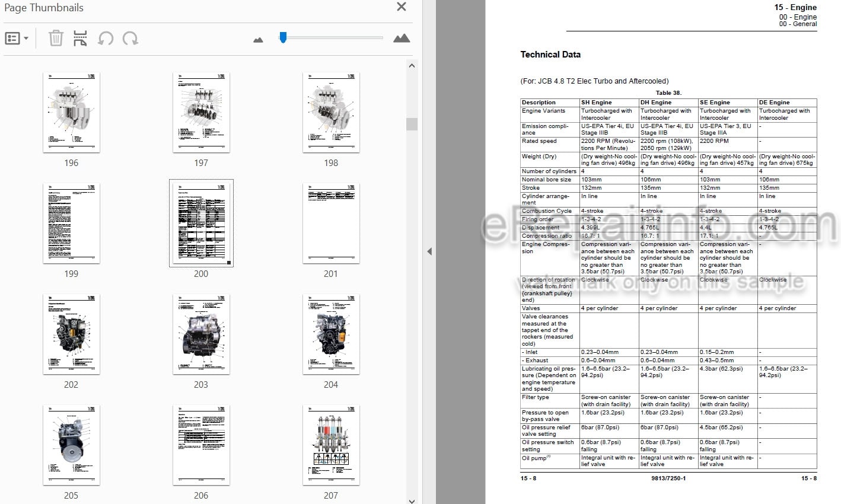This screenshot has width=841, height=504.
Task: Click document number '9813/7250-1' in footer
Action: pos(668,478)
